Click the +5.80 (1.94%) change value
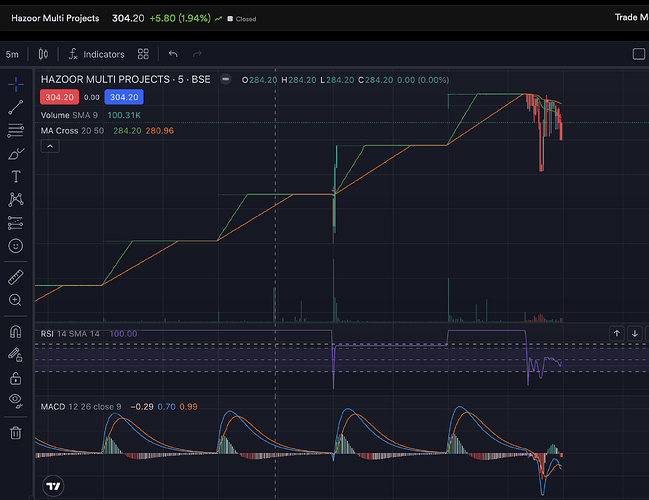 point(180,18)
